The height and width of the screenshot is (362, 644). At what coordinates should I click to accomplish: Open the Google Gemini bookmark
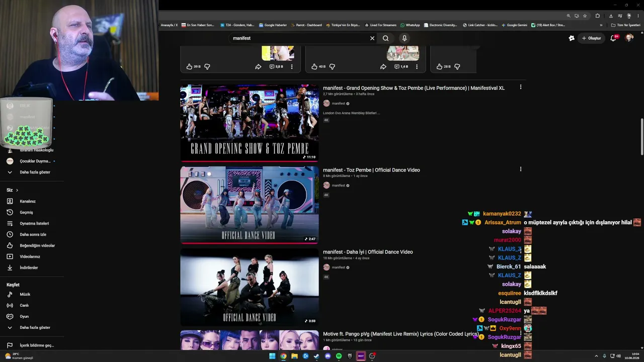click(514, 25)
